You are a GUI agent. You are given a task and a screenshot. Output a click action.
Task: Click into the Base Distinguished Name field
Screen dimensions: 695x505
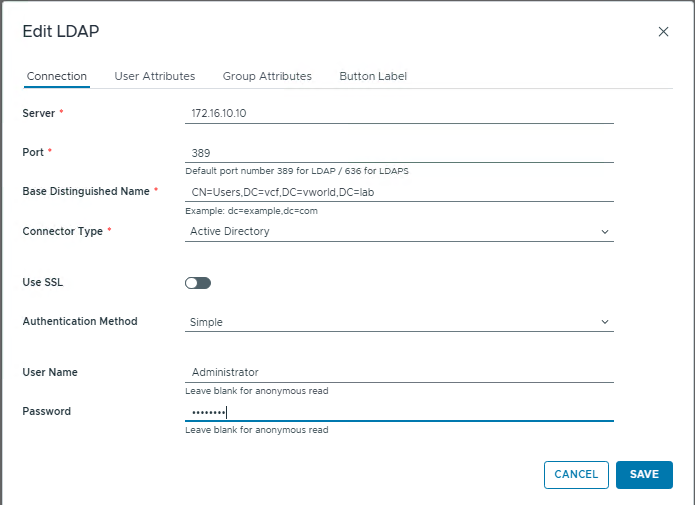pyautogui.click(x=398, y=192)
